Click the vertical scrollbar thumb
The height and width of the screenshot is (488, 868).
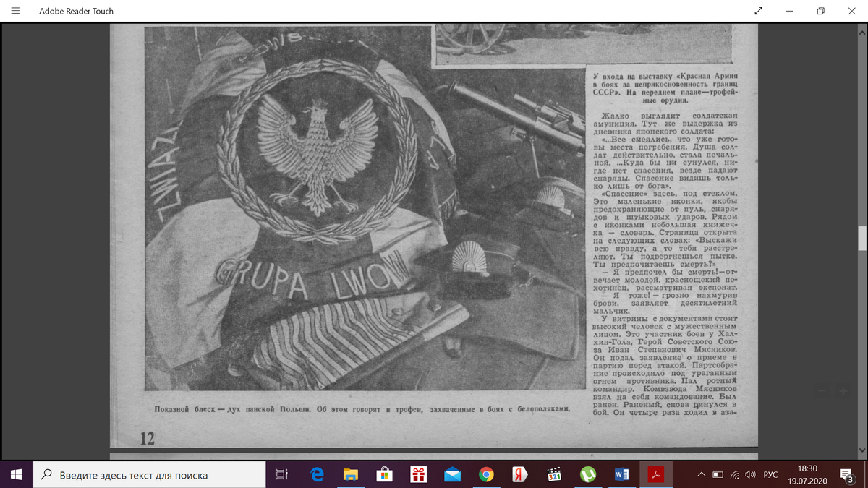pyautogui.click(x=861, y=239)
